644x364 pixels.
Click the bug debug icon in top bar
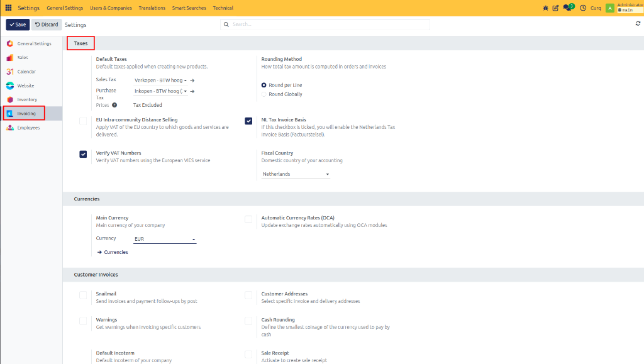point(545,8)
